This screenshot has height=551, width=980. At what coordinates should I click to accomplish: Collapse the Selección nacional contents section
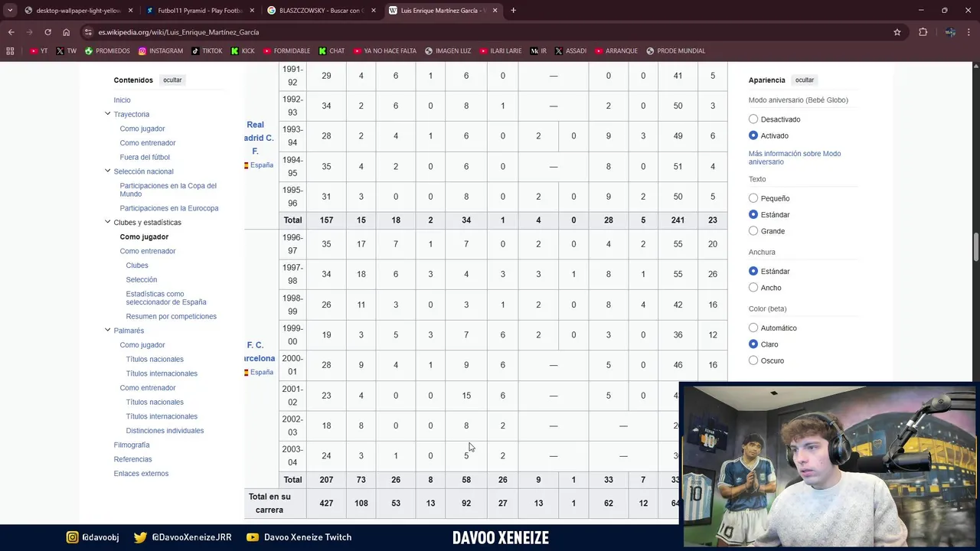point(107,171)
